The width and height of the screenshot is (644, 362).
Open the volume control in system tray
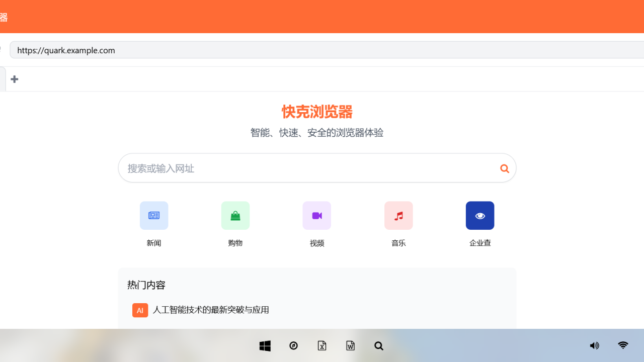pyautogui.click(x=594, y=346)
